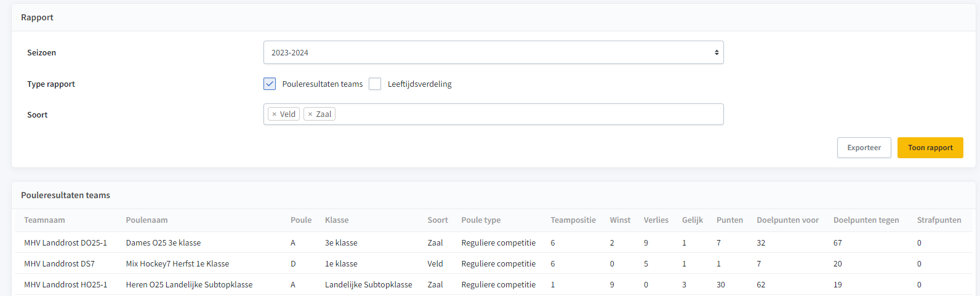Click the Punten column header
This screenshot has width=980, height=296.
[x=729, y=220]
